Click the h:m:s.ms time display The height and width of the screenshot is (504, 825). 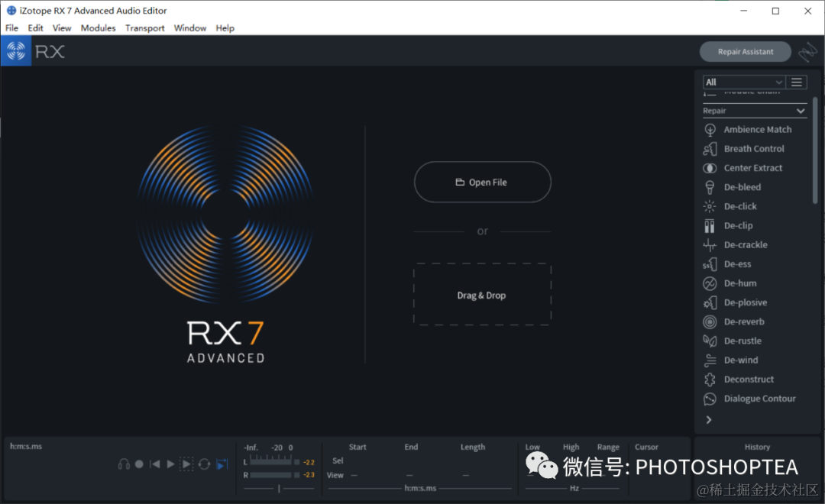tap(26, 446)
